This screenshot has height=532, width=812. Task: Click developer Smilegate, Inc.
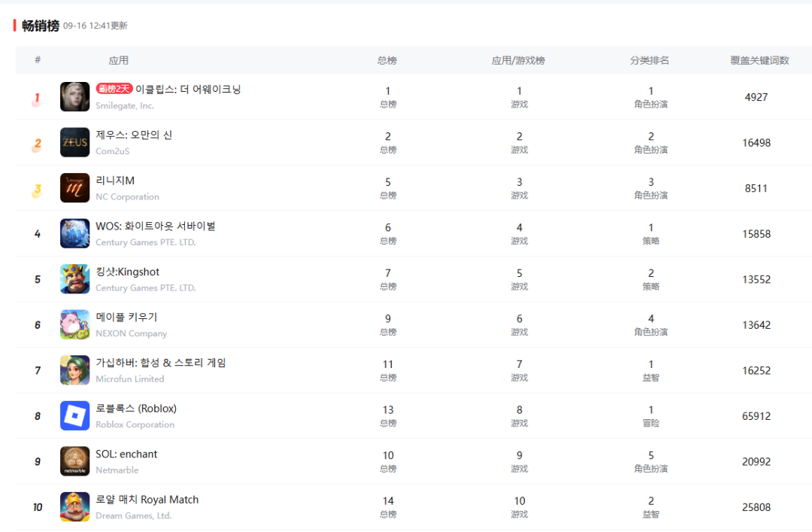125,106
